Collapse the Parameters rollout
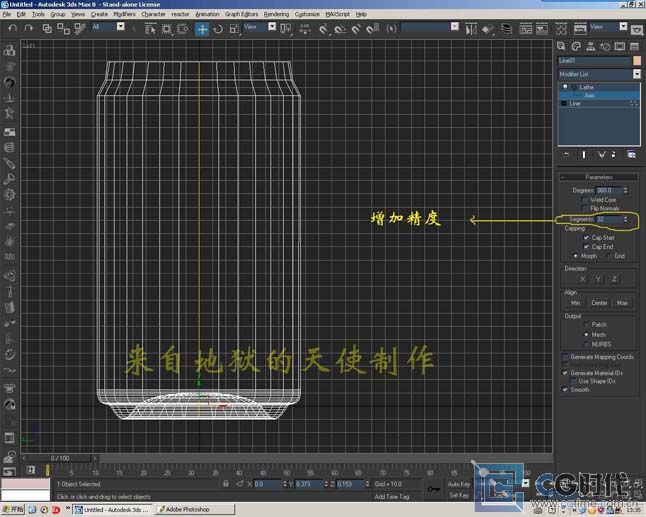646x517 pixels. pos(598,177)
